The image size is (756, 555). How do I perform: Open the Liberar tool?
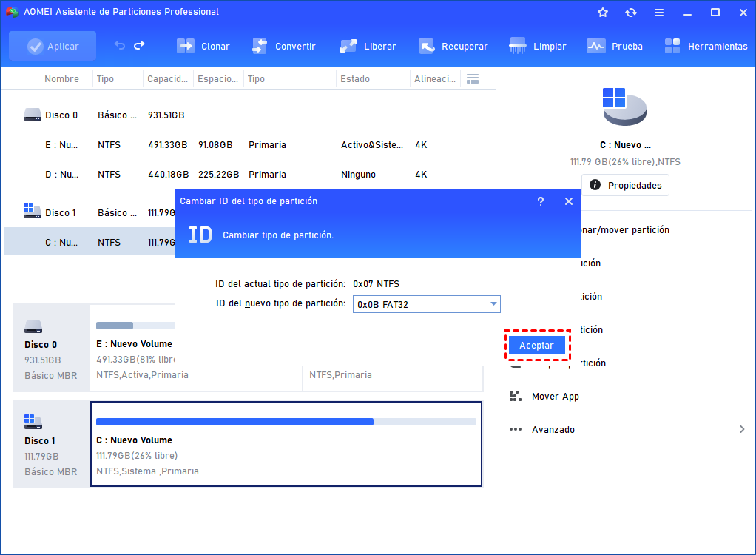368,47
